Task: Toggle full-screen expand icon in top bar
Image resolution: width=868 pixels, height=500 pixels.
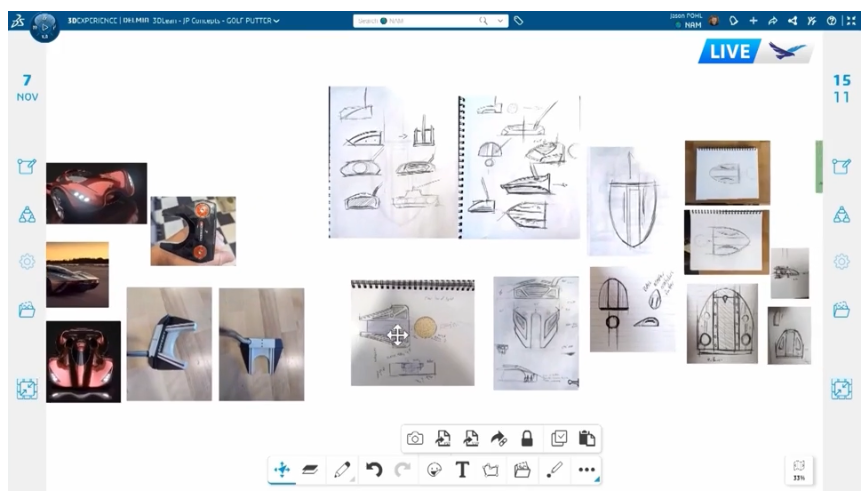Action: click(851, 21)
